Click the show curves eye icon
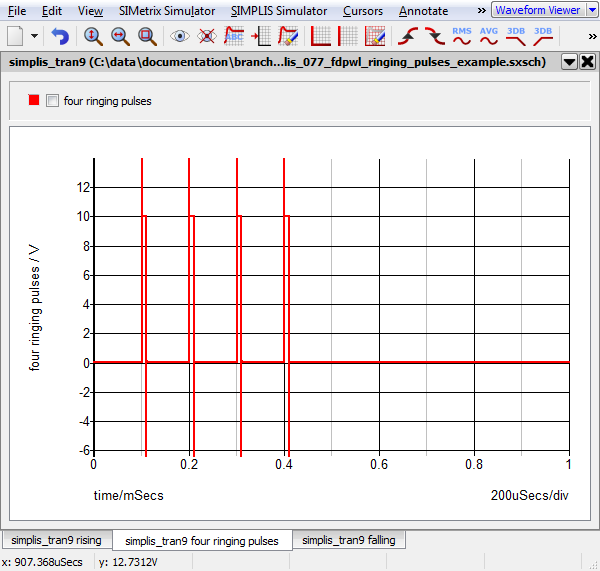 tap(180, 36)
